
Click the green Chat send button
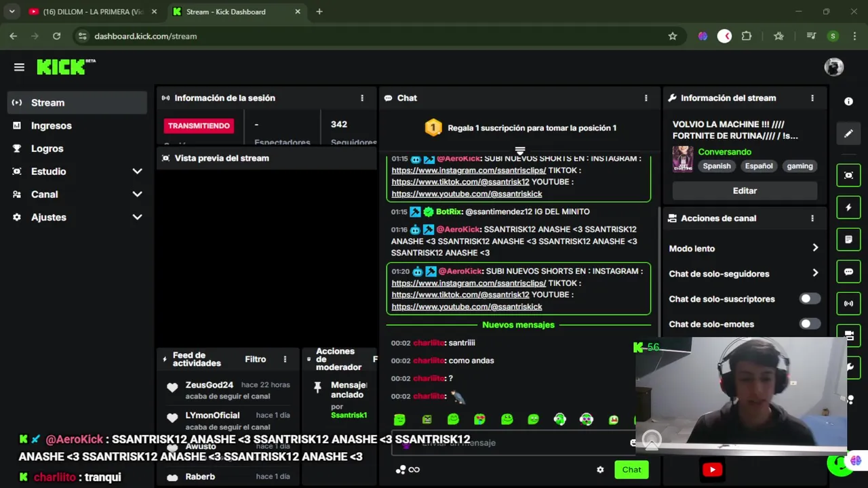631,470
